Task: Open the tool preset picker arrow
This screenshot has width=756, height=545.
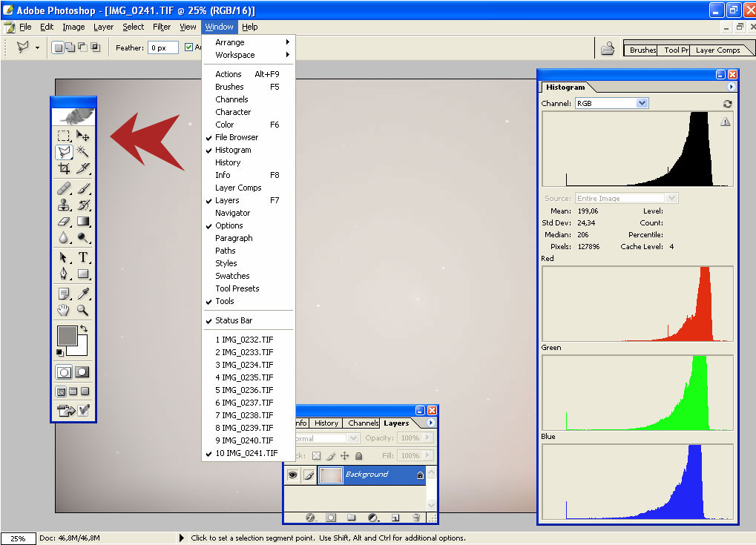Action: point(37,48)
